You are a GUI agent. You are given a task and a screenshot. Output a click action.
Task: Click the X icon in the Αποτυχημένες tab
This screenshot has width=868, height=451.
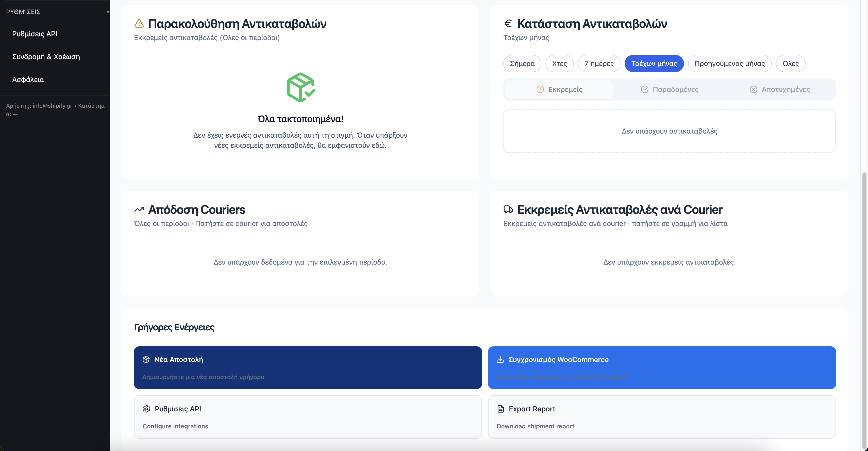coord(754,89)
